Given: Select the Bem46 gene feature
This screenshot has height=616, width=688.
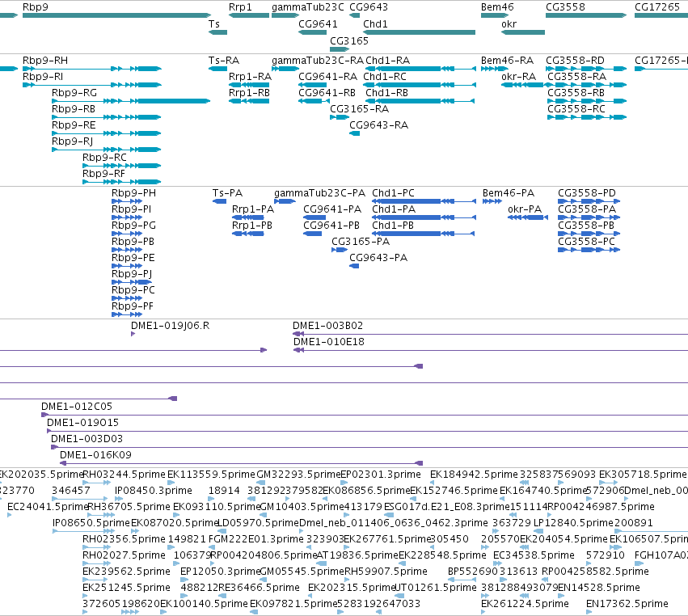Looking at the screenshot, I should [x=495, y=15].
